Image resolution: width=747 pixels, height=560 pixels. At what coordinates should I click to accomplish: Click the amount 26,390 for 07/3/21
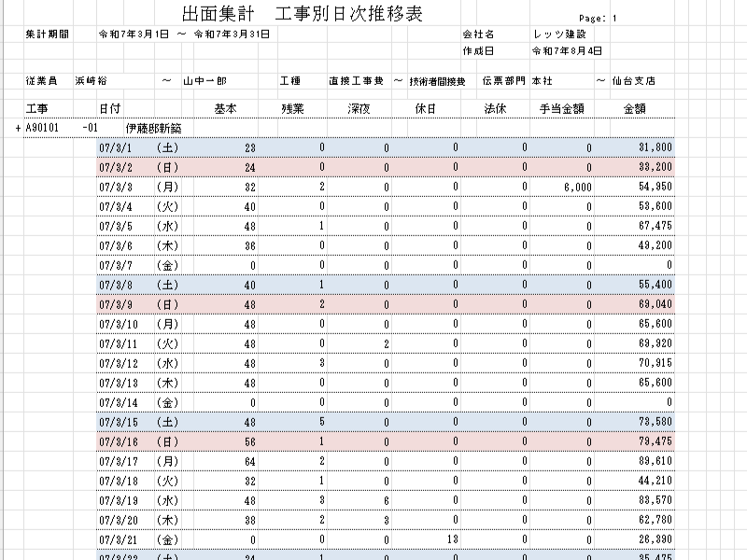click(x=655, y=539)
